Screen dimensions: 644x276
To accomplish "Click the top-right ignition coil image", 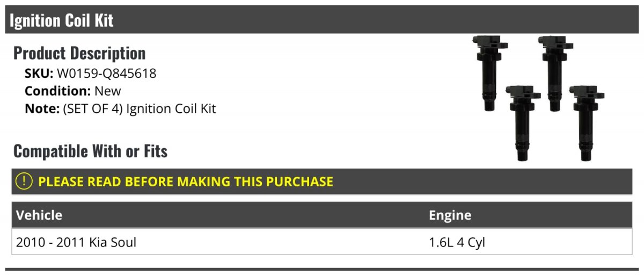I will tap(555, 73).
